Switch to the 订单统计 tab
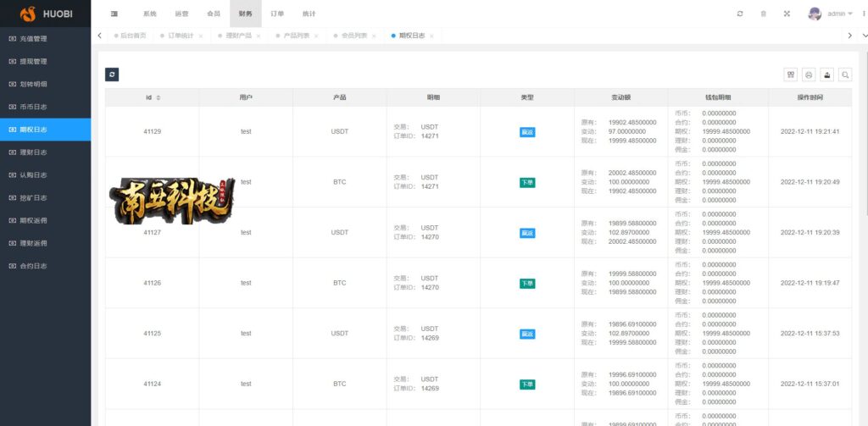This screenshot has width=868, height=426. tap(181, 36)
